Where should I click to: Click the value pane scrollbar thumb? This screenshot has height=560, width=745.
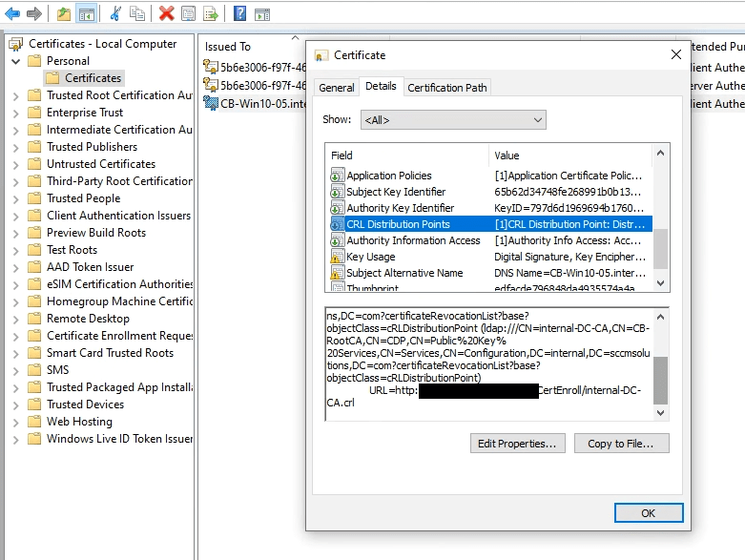(660, 380)
